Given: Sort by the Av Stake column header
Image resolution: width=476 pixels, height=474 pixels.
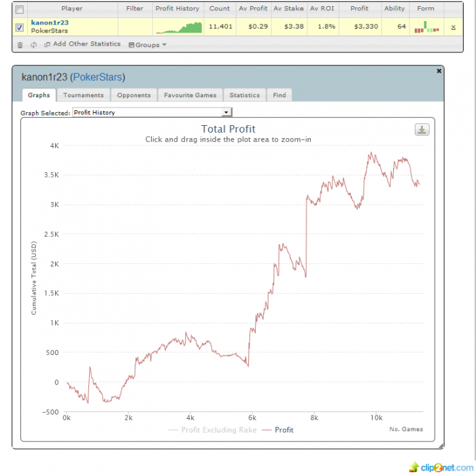Looking at the screenshot, I should pos(288,9).
